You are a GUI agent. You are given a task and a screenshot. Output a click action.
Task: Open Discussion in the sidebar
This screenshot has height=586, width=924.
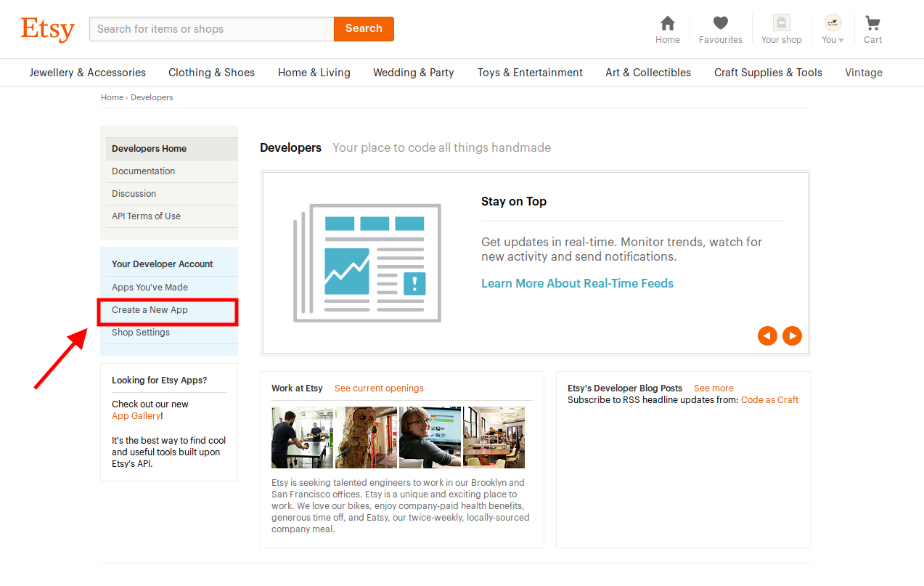tap(172, 194)
